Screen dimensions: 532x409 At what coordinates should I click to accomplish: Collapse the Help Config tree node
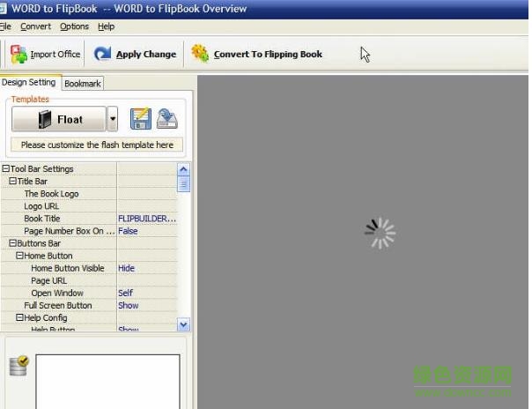point(19,317)
